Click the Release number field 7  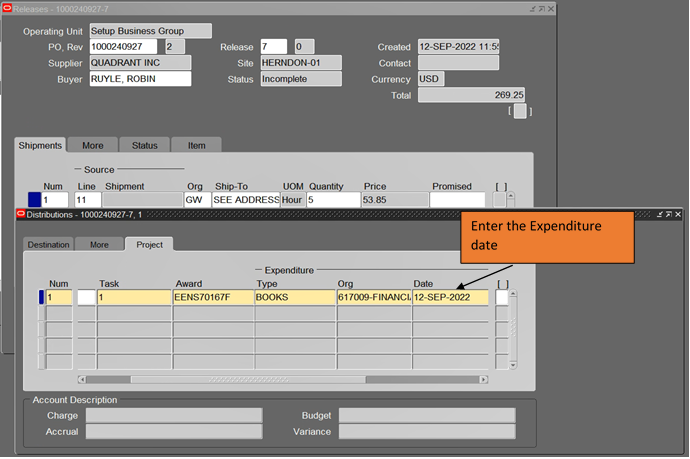[274, 47]
